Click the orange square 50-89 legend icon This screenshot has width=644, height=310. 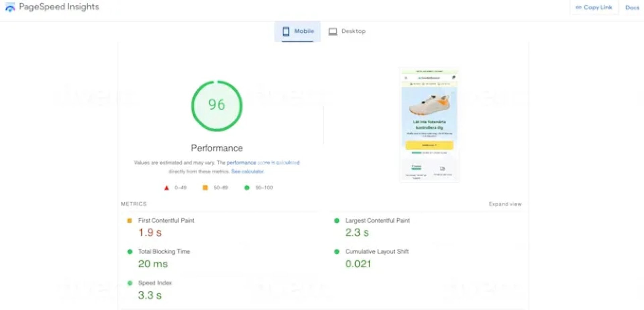[205, 187]
